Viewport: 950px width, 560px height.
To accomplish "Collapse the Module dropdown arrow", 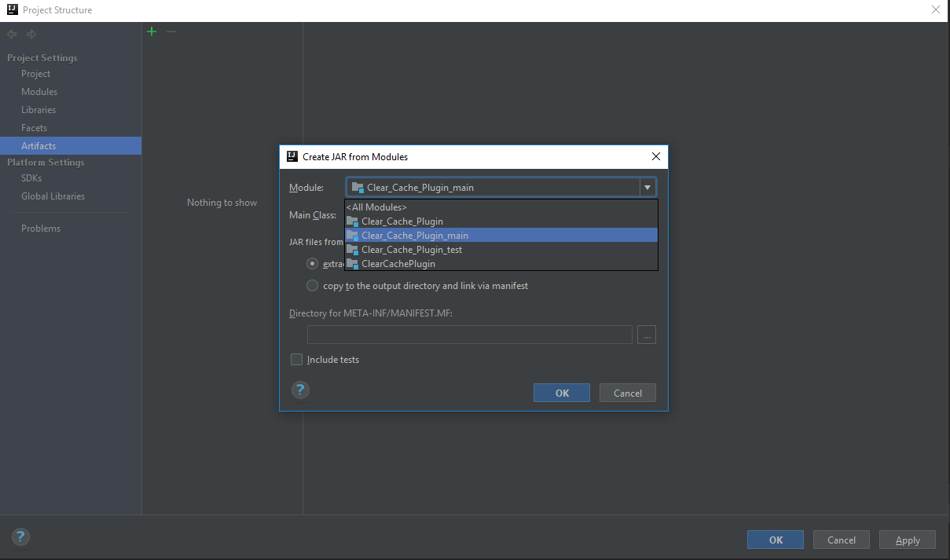I will click(647, 188).
